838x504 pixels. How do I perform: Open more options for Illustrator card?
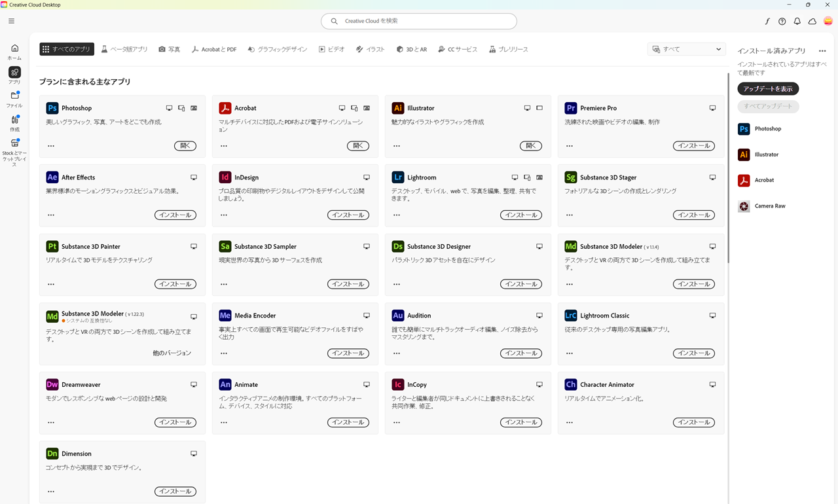click(x=397, y=146)
